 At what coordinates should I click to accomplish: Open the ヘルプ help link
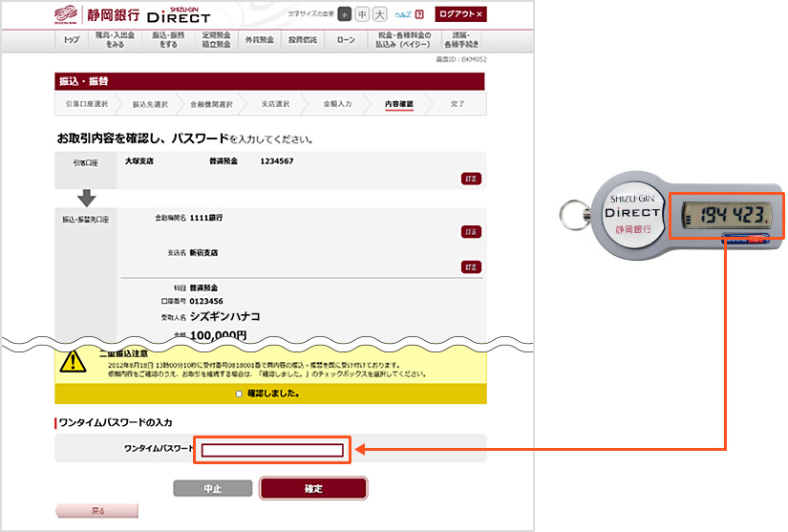[403, 14]
